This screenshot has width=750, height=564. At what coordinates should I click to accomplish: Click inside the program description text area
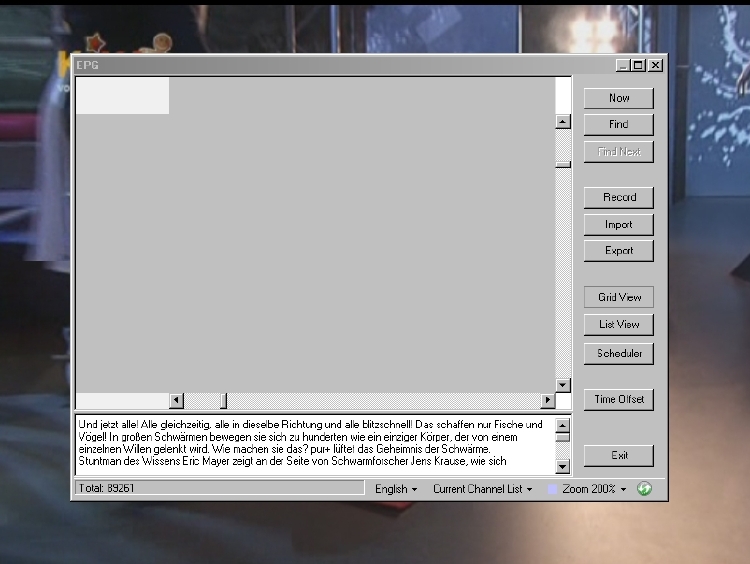point(312,443)
